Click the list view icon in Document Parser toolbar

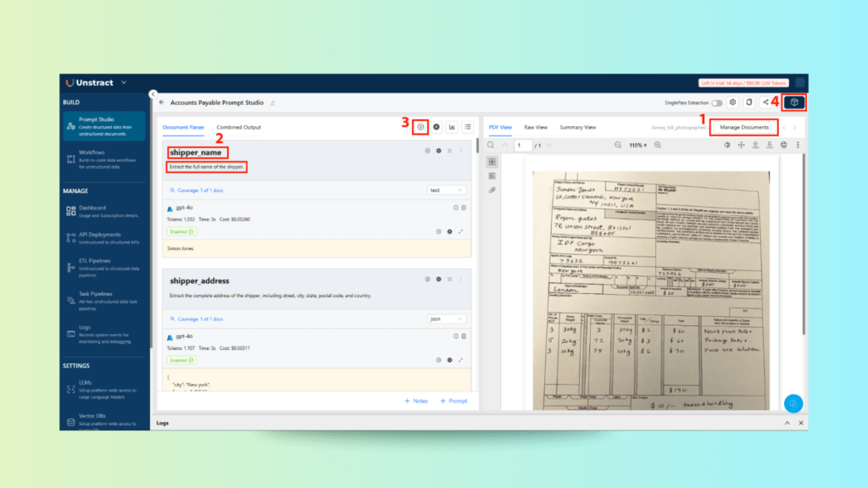(x=467, y=127)
